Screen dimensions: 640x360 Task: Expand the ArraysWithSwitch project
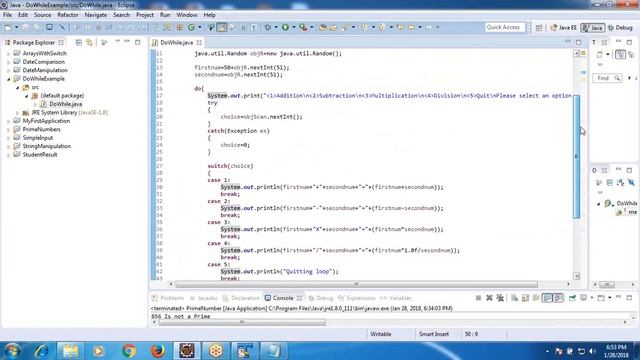8,53
